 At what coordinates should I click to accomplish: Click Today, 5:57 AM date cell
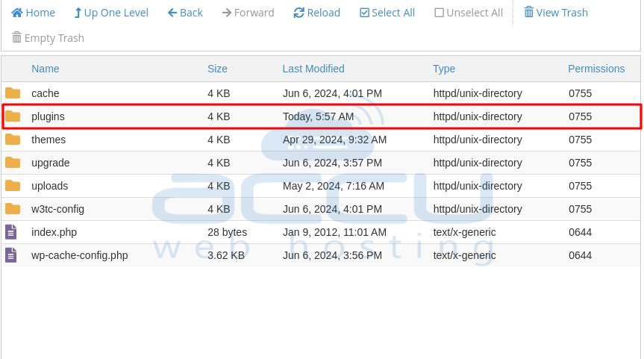[x=319, y=116]
